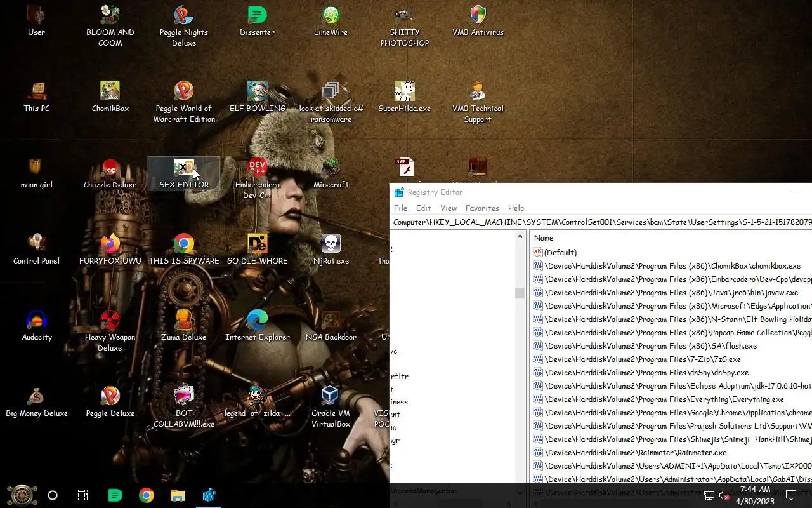Open VM0 Technical Support icon
This screenshot has width=812, height=508.
tap(478, 102)
